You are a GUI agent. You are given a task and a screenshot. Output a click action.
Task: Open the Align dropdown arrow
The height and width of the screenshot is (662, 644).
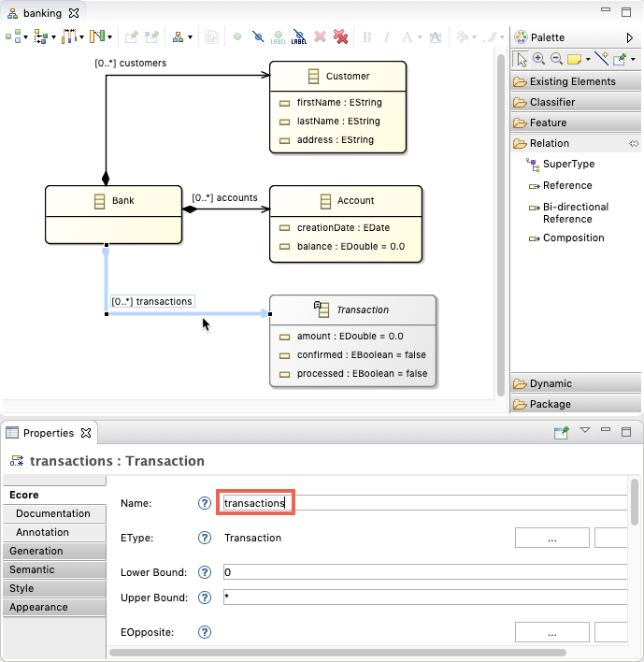(x=81, y=37)
